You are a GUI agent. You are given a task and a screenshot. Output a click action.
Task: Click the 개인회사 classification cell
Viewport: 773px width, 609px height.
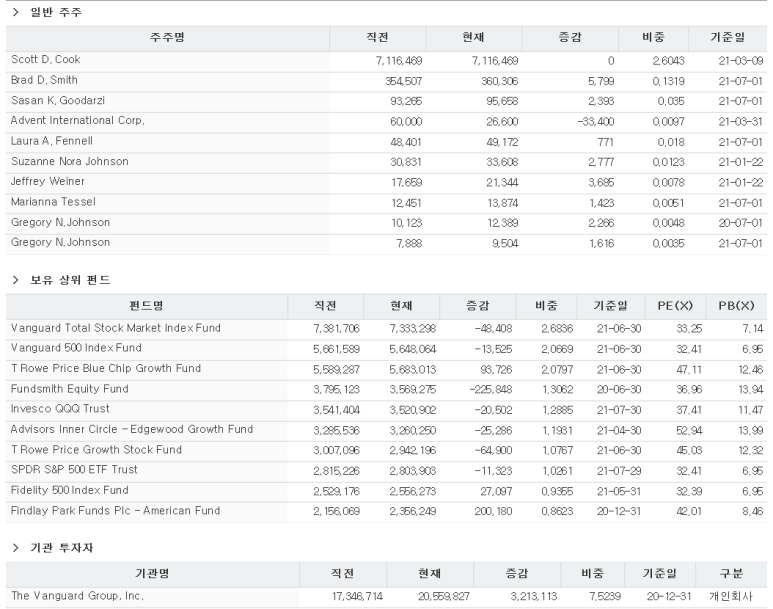coord(731,597)
